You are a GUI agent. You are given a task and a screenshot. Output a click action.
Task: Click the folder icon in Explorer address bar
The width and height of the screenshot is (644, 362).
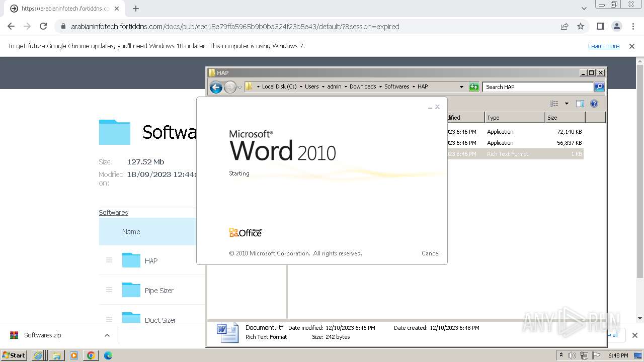click(249, 86)
